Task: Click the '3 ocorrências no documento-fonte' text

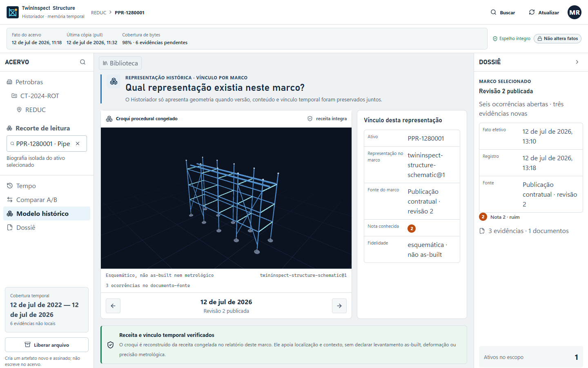Action: tap(148, 285)
